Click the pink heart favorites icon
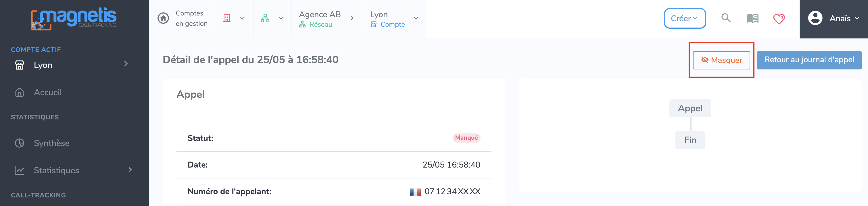 (x=779, y=19)
